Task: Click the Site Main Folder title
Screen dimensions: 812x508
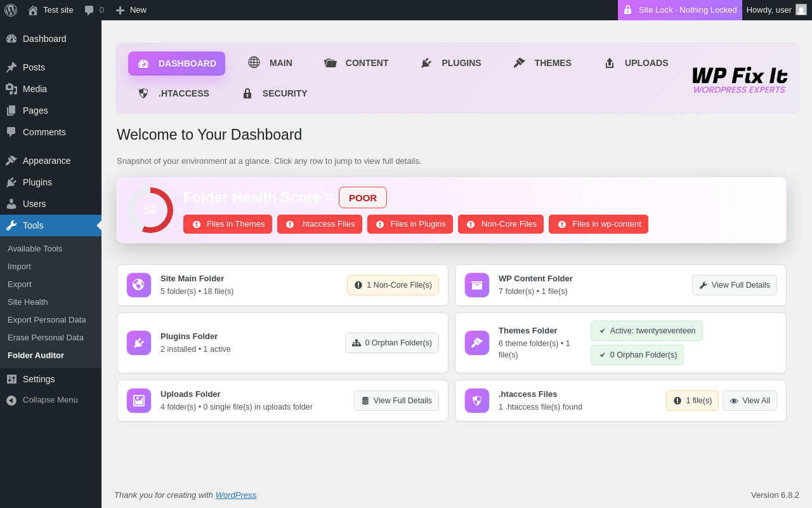Action: (192, 278)
